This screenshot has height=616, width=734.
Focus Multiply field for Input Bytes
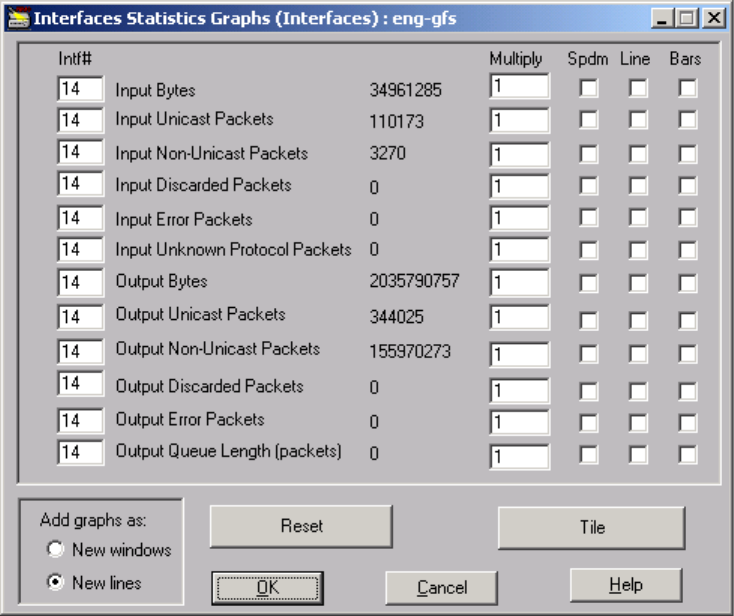[x=520, y=86]
